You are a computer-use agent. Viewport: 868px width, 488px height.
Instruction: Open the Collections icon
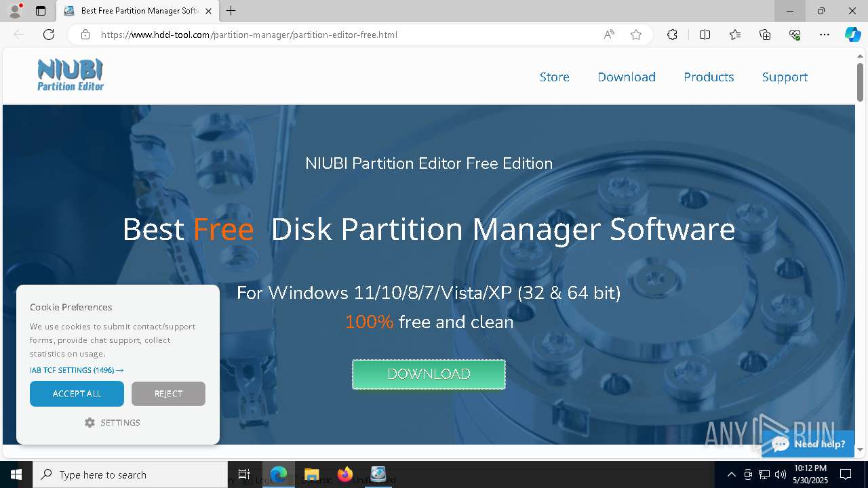click(765, 35)
